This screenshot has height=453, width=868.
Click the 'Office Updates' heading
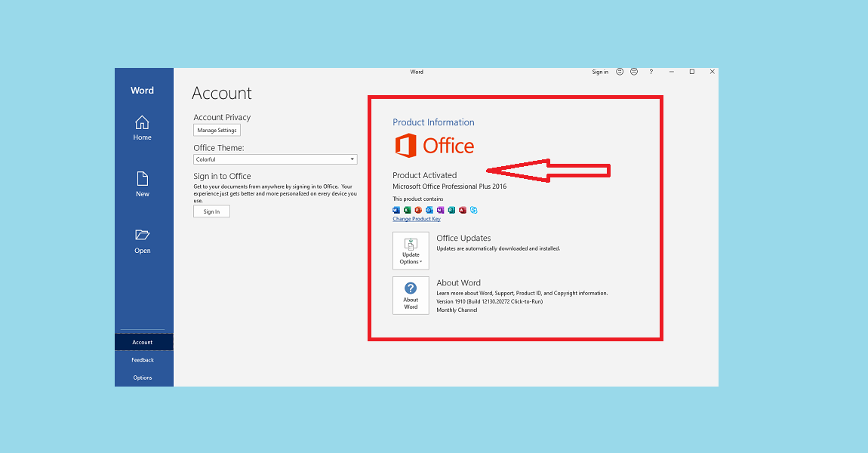pyautogui.click(x=463, y=238)
